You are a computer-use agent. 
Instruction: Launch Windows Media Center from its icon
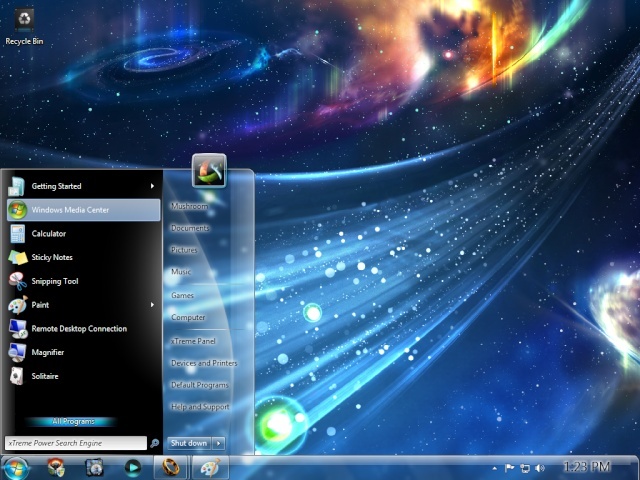coord(18,210)
